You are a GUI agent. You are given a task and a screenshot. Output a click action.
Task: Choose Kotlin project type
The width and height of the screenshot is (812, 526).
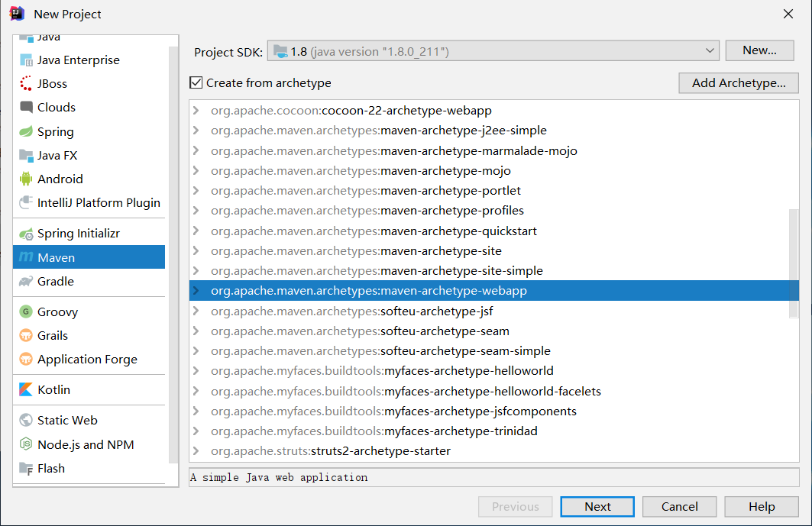(89, 389)
